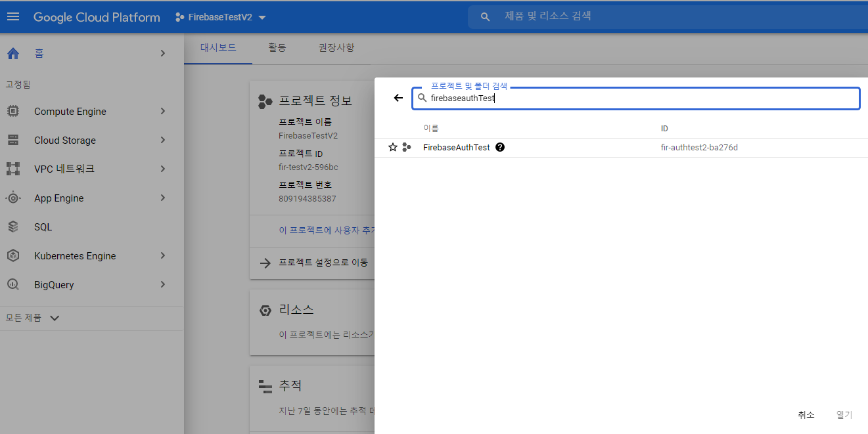Select the FirebaseAuthTest project row
Image resolution: width=868 pixels, height=434 pixels.
pyautogui.click(x=621, y=148)
